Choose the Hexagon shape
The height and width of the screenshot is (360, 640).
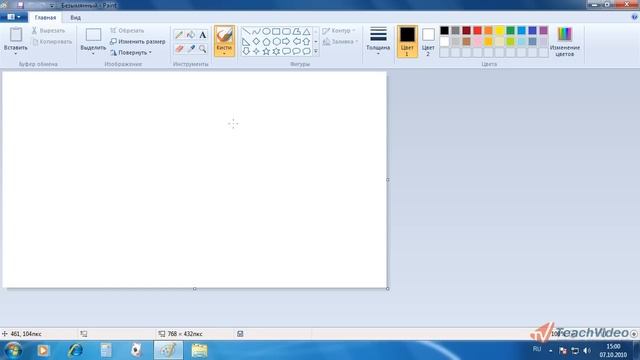click(276, 41)
